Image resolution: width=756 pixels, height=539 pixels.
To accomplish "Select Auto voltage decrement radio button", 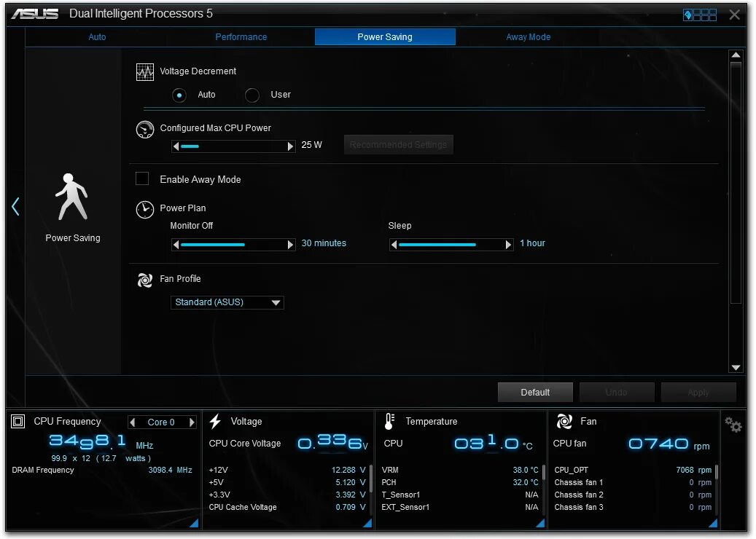I will tap(179, 95).
